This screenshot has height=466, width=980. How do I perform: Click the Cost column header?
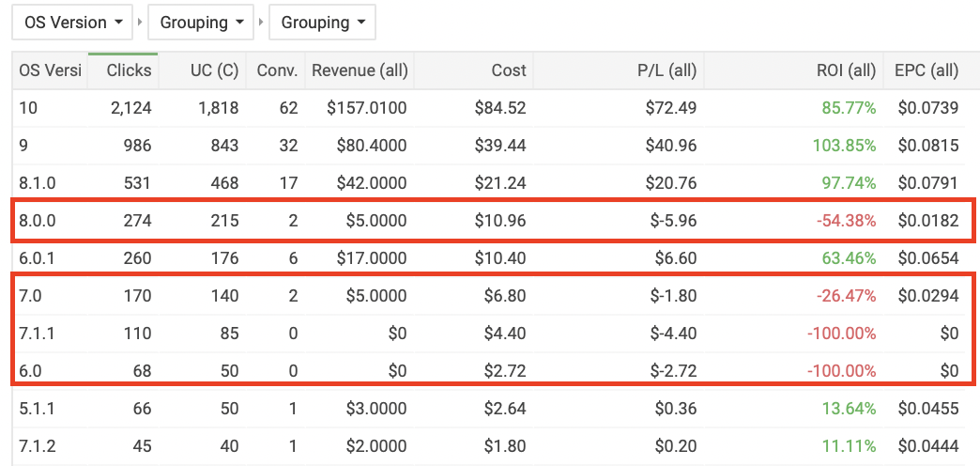point(473,70)
